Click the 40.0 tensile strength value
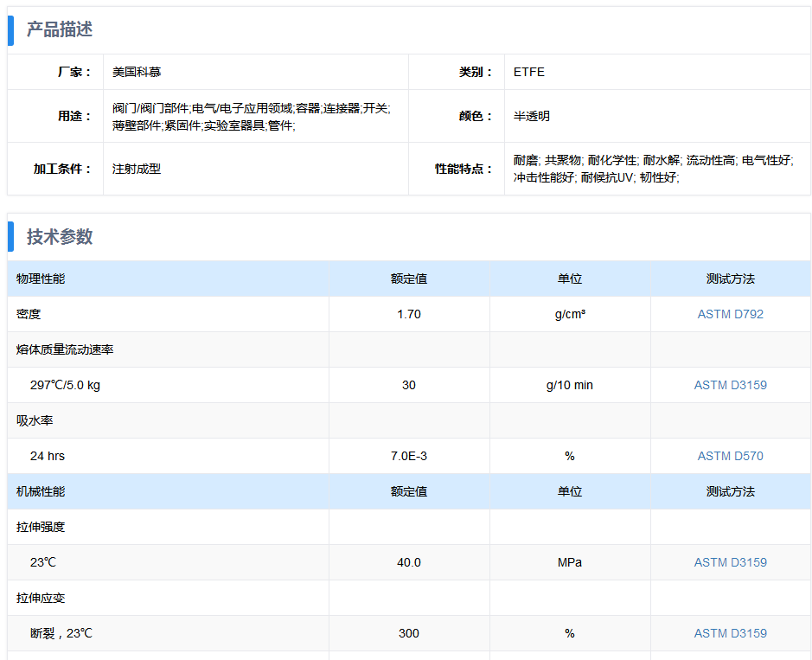 [x=409, y=562]
